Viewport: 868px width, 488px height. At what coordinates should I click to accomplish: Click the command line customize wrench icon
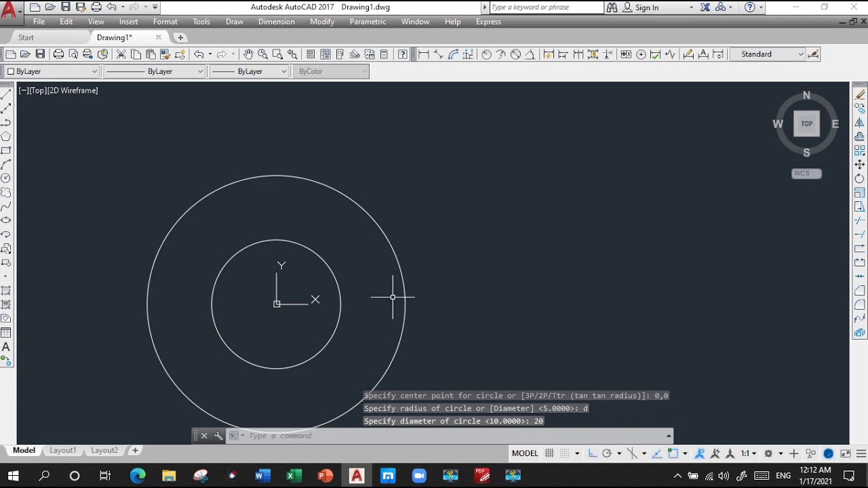[x=218, y=436]
